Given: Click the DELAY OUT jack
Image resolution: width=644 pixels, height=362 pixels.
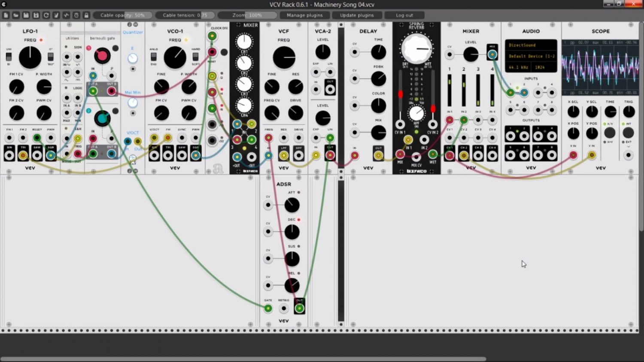Looking at the screenshot, I should 378,155.
